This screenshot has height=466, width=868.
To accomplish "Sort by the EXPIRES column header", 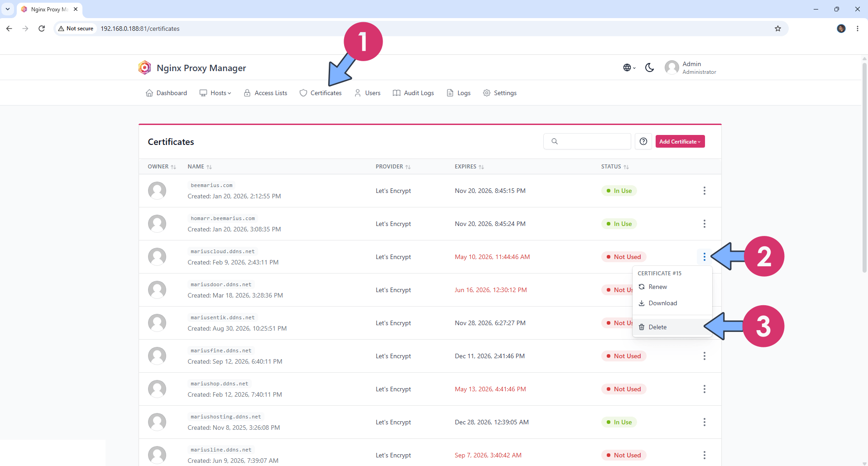I will 469,167.
